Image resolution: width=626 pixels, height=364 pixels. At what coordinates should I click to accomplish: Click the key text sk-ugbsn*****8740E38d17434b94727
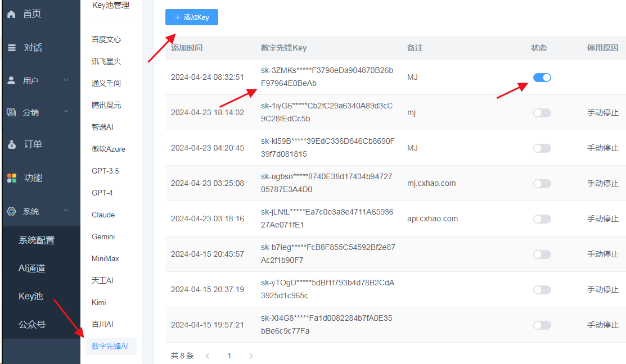(x=327, y=176)
